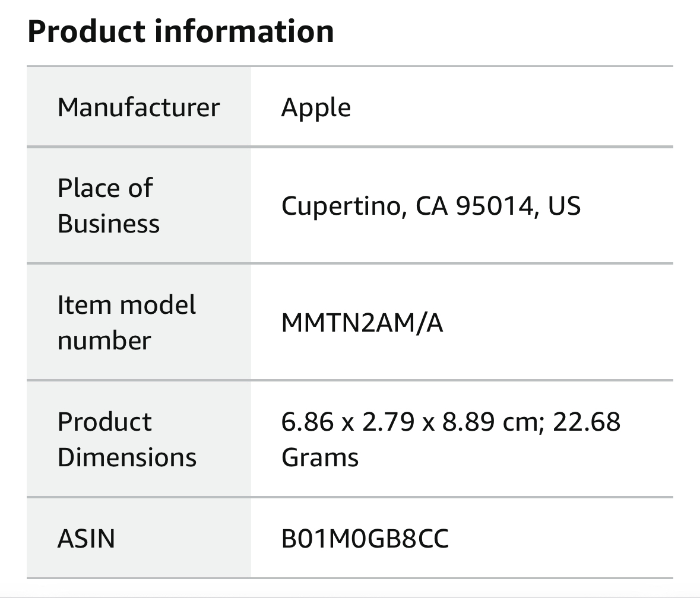The width and height of the screenshot is (700, 598).
Task: Select the Product Dimensions label
Action: 127,440
